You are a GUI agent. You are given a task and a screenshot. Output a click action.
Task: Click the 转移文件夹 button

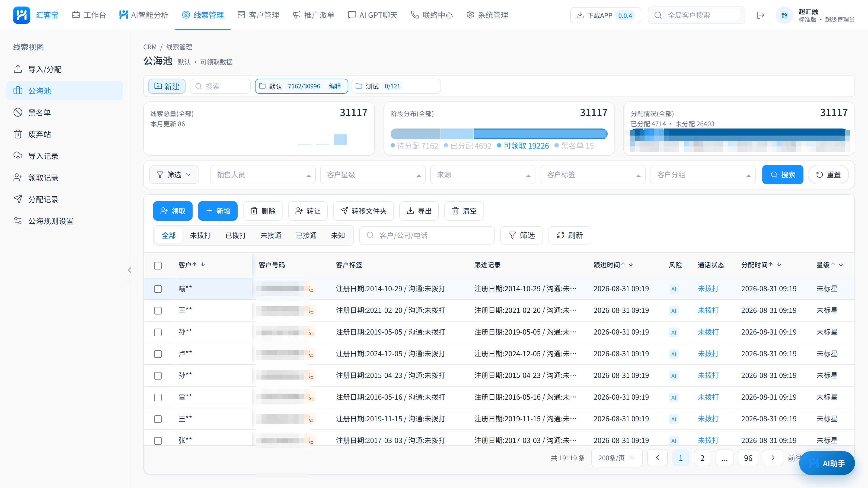click(x=363, y=211)
